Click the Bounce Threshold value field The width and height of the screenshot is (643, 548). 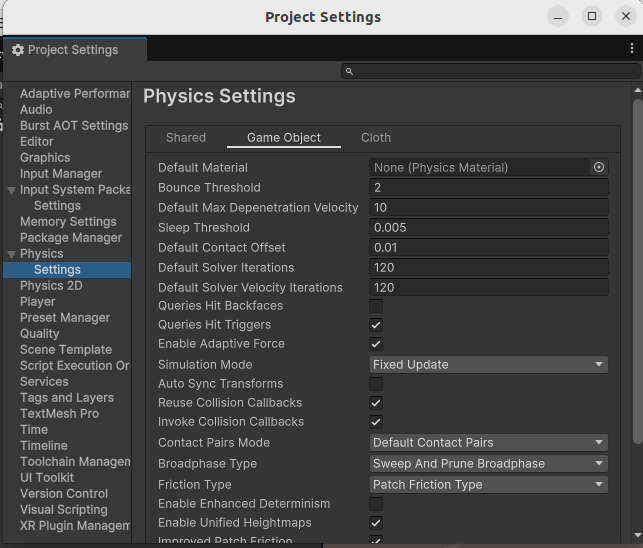coord(488,188)
